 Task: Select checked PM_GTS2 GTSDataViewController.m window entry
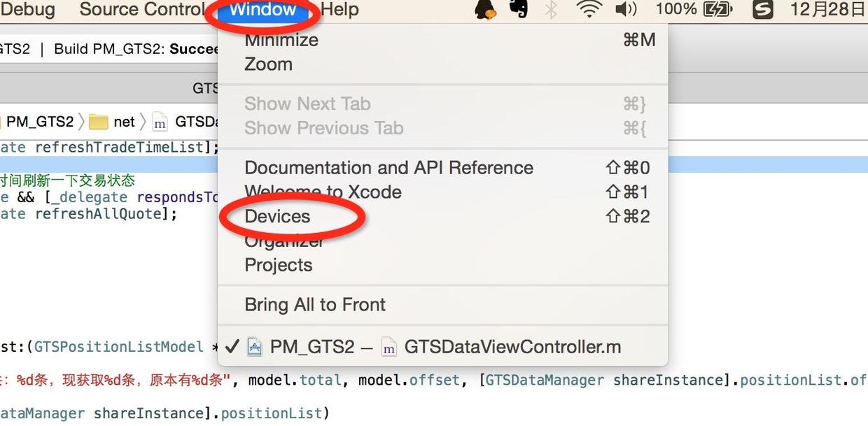[434, 347]
